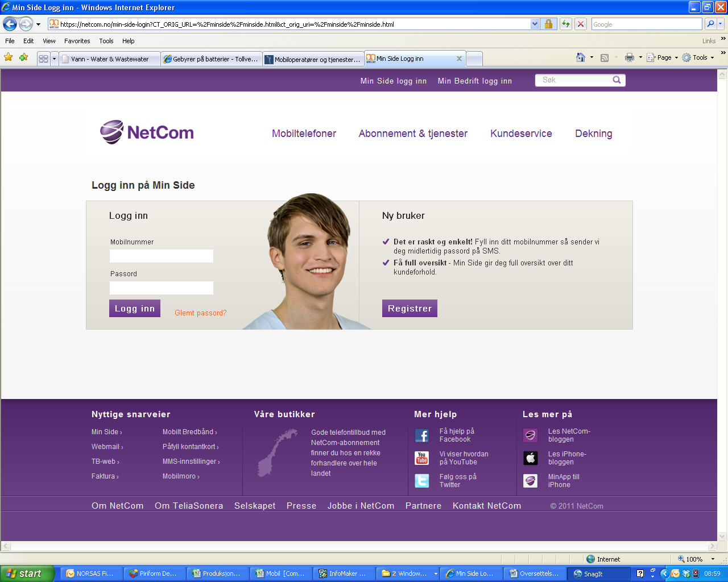The width and height of the screenshot is (728, 582).
Task: Open the Favorites menu
Action: (x=77, y=41)
